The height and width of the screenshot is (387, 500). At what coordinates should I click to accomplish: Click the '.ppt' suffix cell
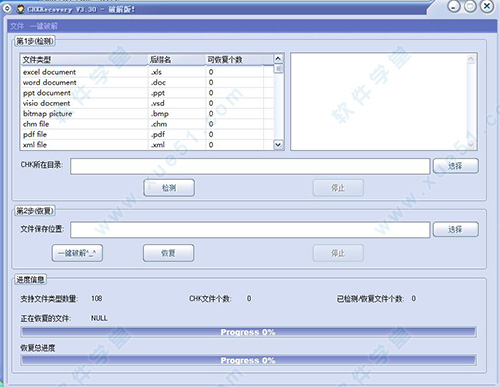(158, 93)
